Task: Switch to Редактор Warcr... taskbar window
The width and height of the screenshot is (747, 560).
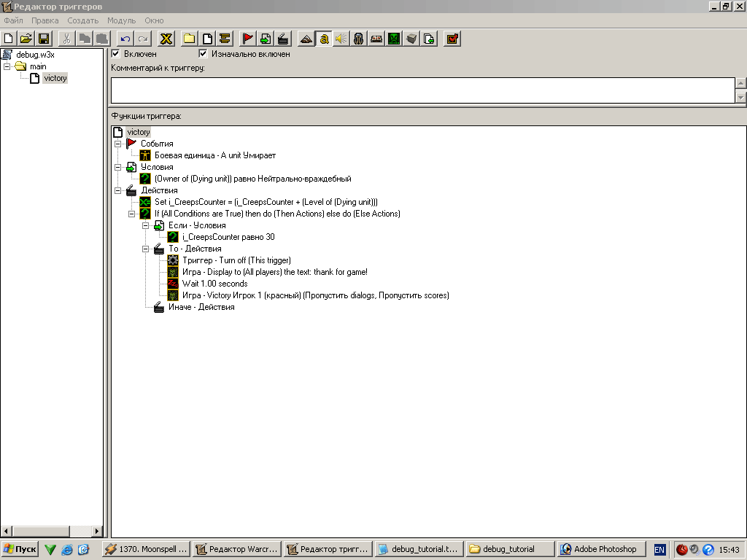Action: click(x=237, y=549)
